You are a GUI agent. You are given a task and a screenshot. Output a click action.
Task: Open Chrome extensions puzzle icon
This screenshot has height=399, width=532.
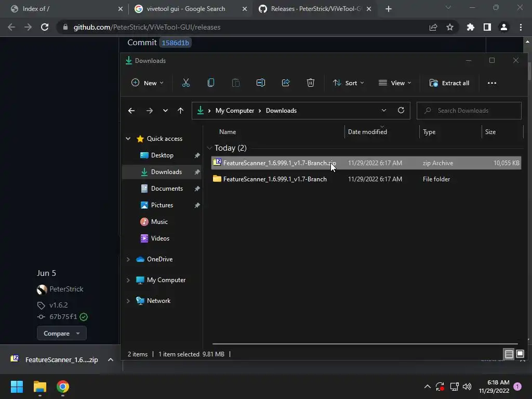point(470,27)
